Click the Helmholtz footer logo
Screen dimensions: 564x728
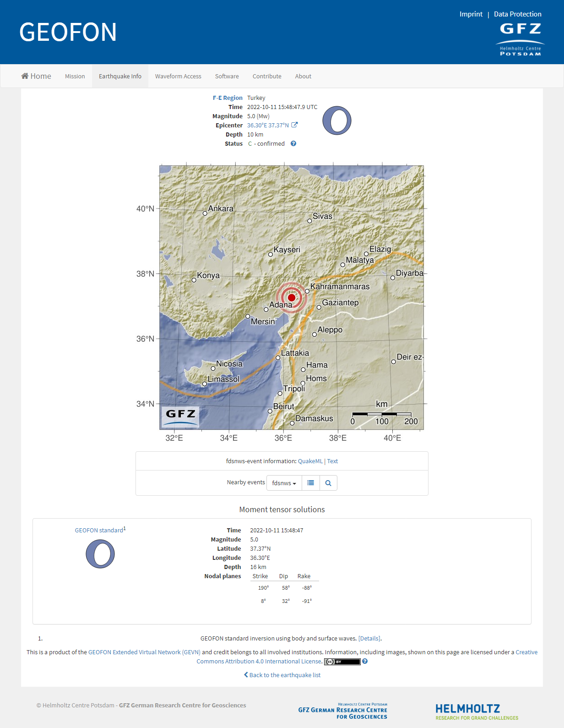[x=477, y=712]
